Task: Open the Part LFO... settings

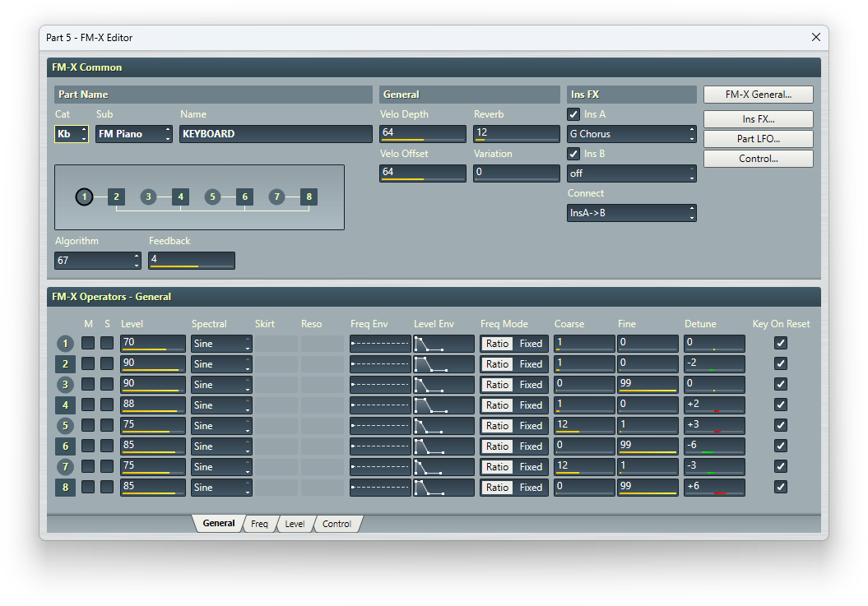Action: click(x=758, y=139)
